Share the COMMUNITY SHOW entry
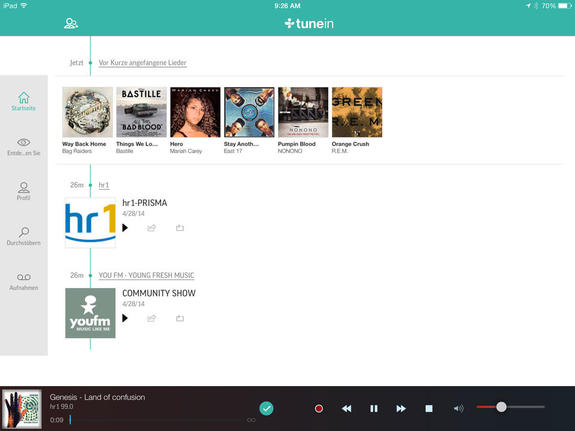 151,318
